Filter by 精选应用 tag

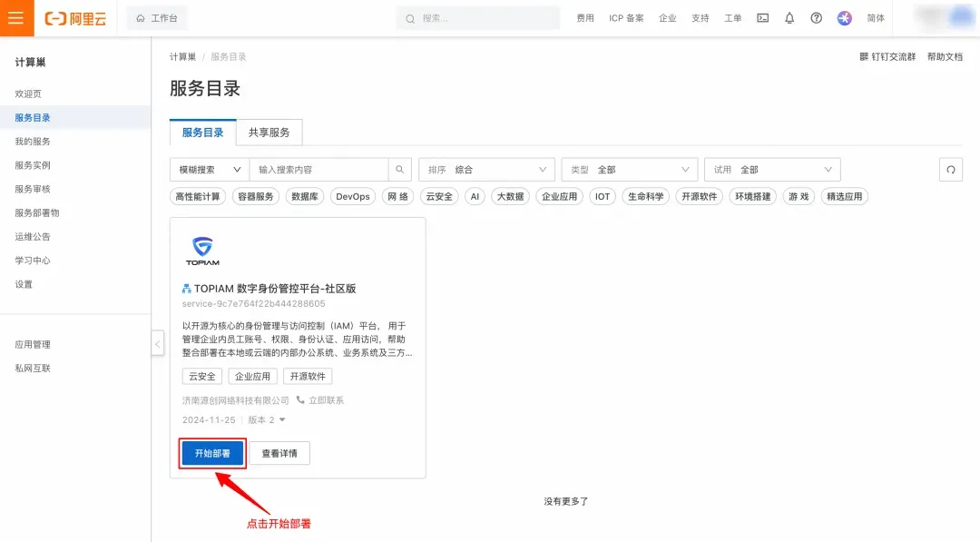tap(845, 196)
